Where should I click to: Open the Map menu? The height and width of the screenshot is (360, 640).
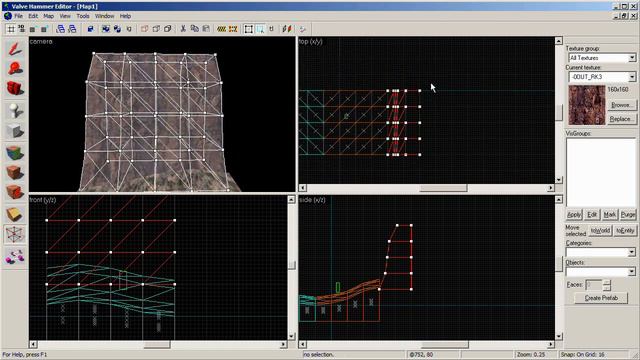(x=49, y=16)
